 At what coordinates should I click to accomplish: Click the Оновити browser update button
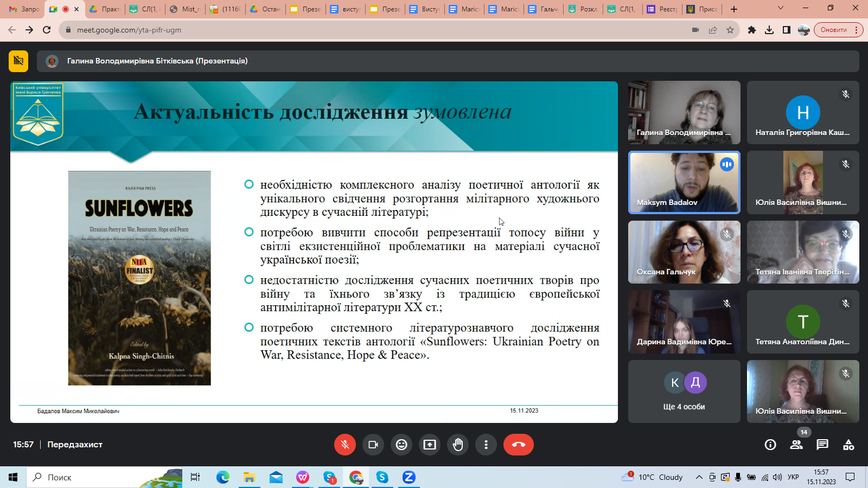pyautogui.click(x=834, y=30)
